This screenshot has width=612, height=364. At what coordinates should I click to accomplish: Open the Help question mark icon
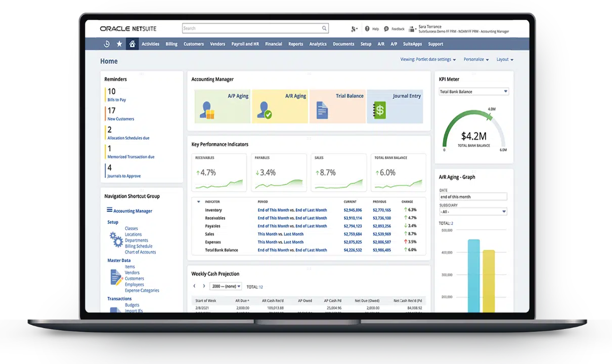click(367, 29)
